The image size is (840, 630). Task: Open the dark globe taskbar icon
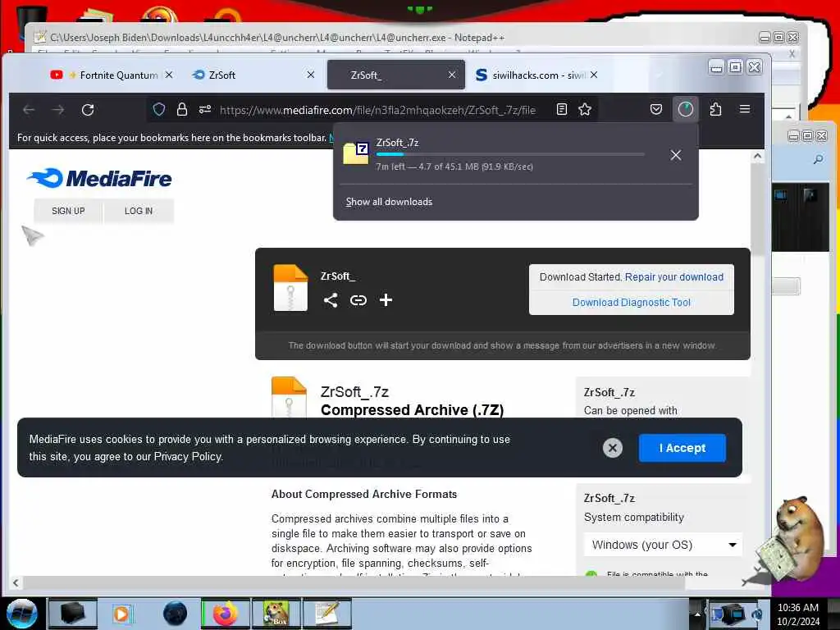[176, 614]
